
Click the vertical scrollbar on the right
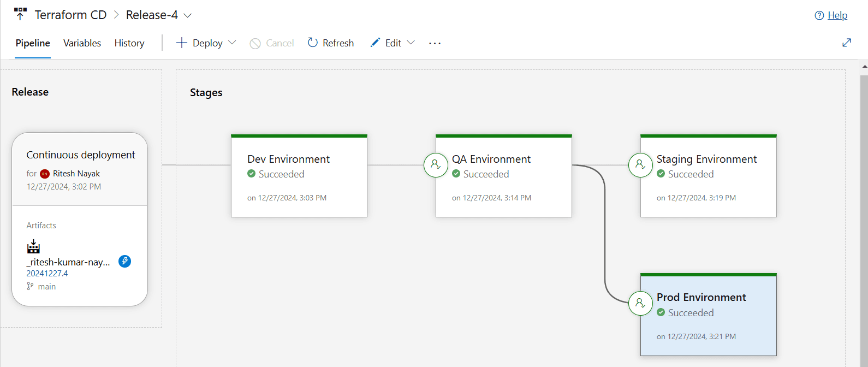click(x=864, y=218)
